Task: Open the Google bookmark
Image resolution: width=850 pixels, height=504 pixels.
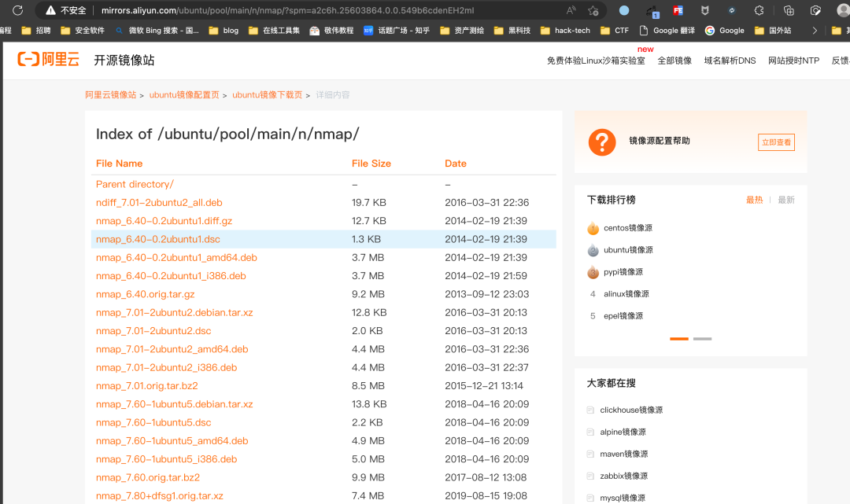Action: tap(725, 31)
